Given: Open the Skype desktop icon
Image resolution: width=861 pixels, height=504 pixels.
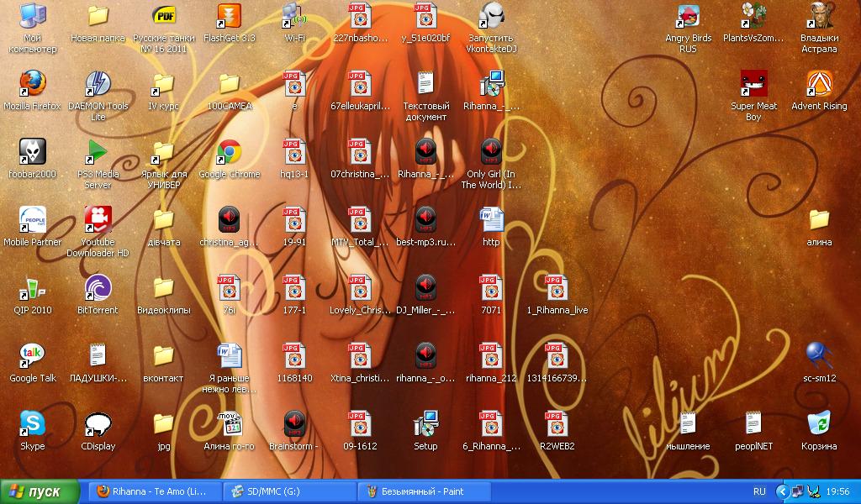Looking at the screenshot, I should point(33,424).
